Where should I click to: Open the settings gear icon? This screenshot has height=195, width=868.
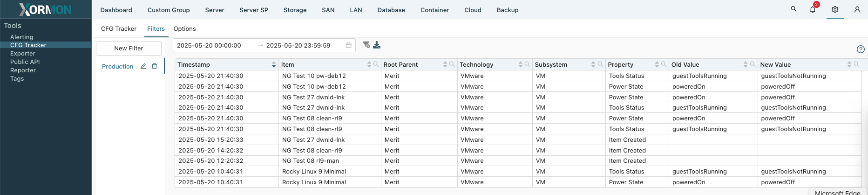[835, 9]
